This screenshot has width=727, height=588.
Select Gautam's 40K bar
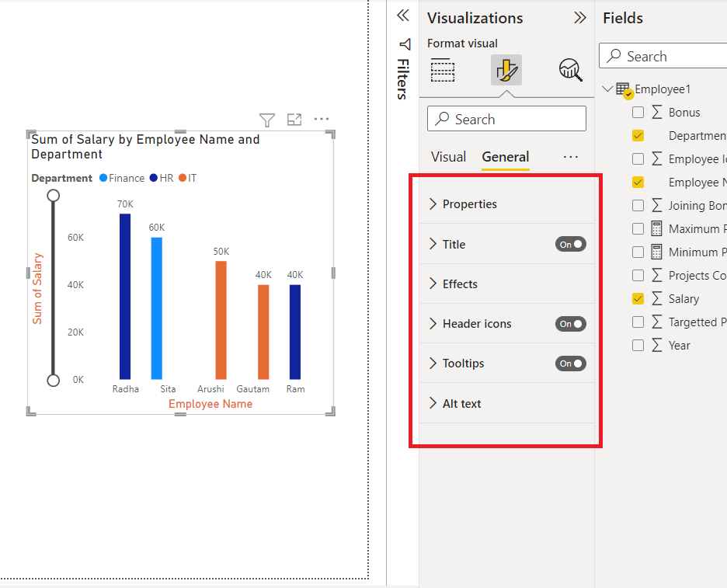pyautogui.click(x=263, y=332)
